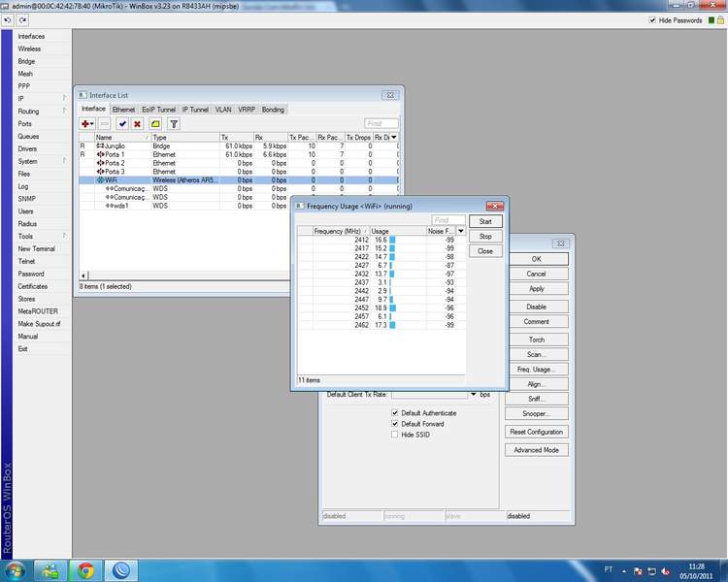Screen dimensions: 728x582
Task: Open the Filter funnel icon
Action: (174, 124)
